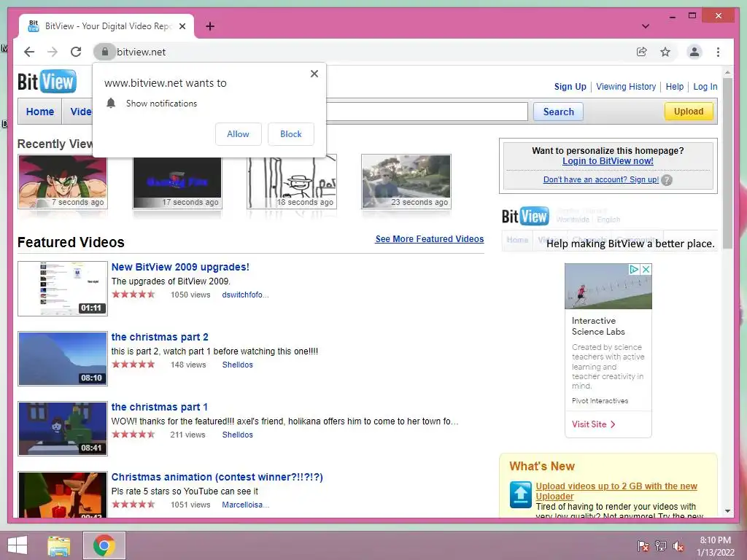Open the Chrome profile avatar icon
747x560 pixels.
(x=694, y=52)
